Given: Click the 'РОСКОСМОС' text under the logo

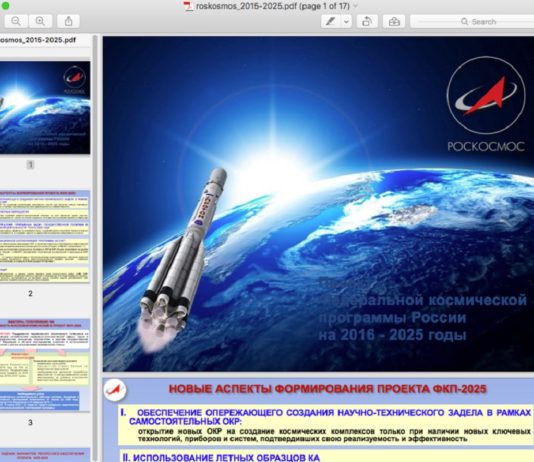Looking at the screenshot, I should [486, 146].
